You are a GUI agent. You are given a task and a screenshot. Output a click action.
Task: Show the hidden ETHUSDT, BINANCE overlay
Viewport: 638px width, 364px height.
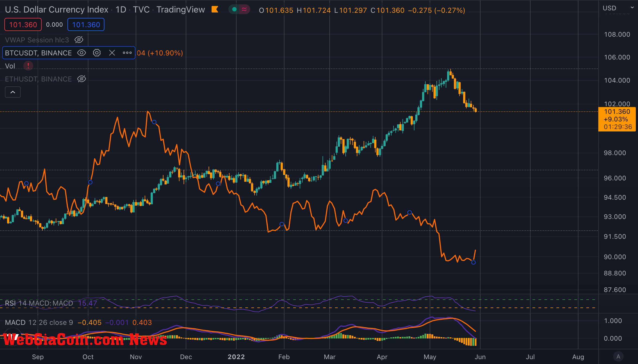click(x=82, y=79)
